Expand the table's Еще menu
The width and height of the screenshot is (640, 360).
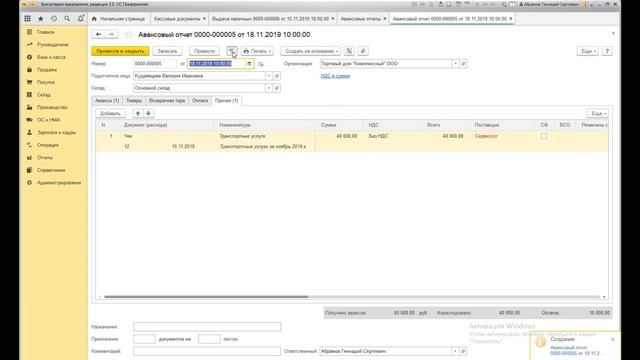pos(598,113)
